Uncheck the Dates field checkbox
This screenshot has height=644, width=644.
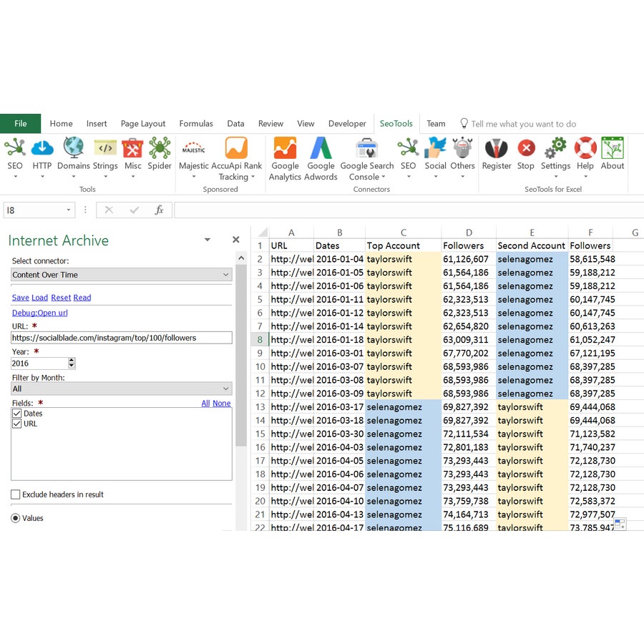click(15, 413)
